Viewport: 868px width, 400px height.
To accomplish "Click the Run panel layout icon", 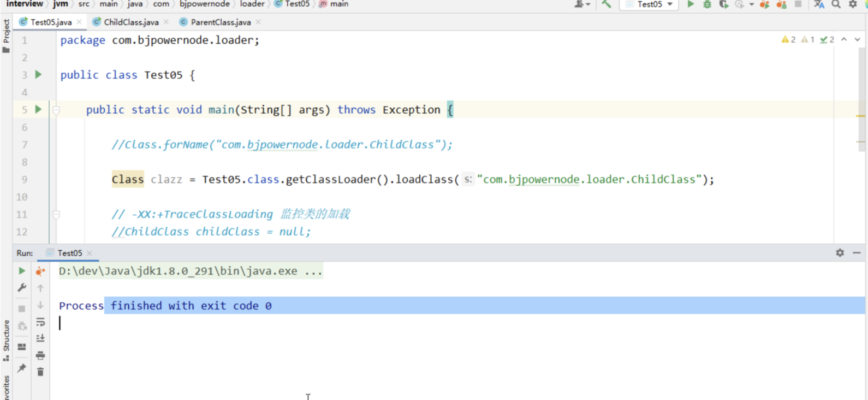I will (22, 347).
